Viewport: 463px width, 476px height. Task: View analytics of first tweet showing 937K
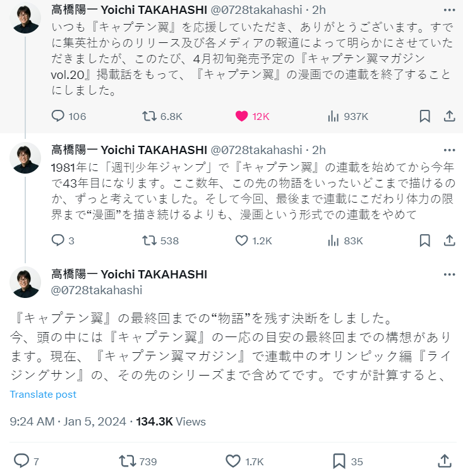(x=333, y=116)
